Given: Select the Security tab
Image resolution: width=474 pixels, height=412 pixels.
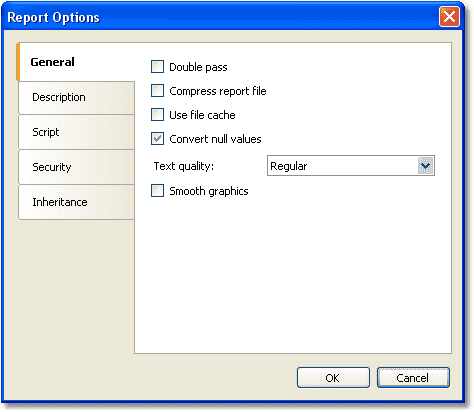Looking at the screenshot, I should [76, 167].
